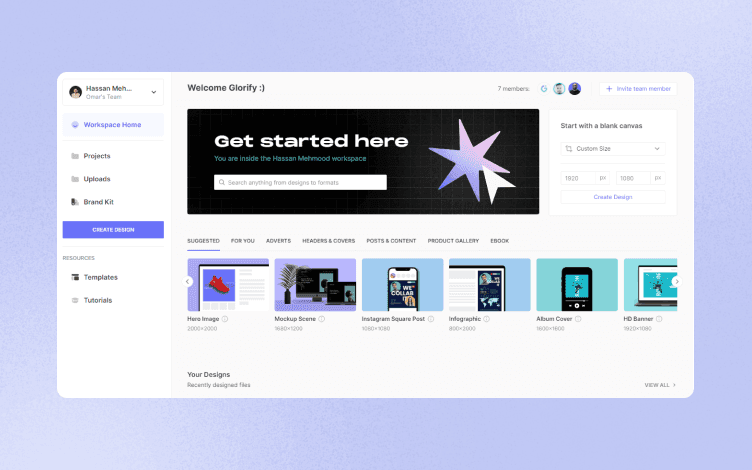Open the HD Banner template thumbnail

[x=650, y=285]
